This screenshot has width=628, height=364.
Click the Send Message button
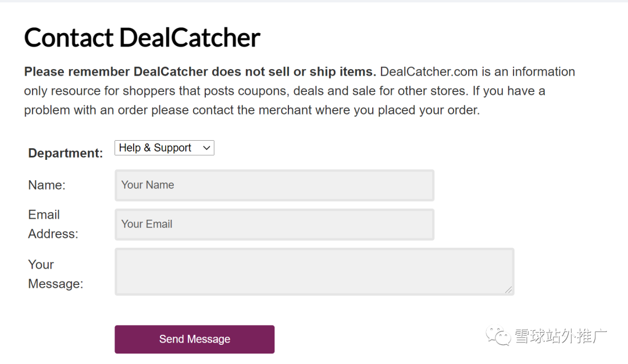click(194, 339)
